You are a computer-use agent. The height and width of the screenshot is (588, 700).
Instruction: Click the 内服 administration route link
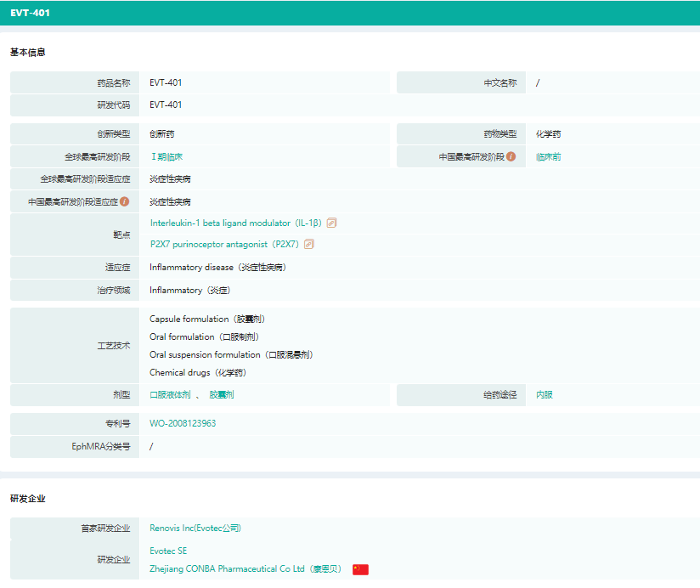(x=545, y=395)
